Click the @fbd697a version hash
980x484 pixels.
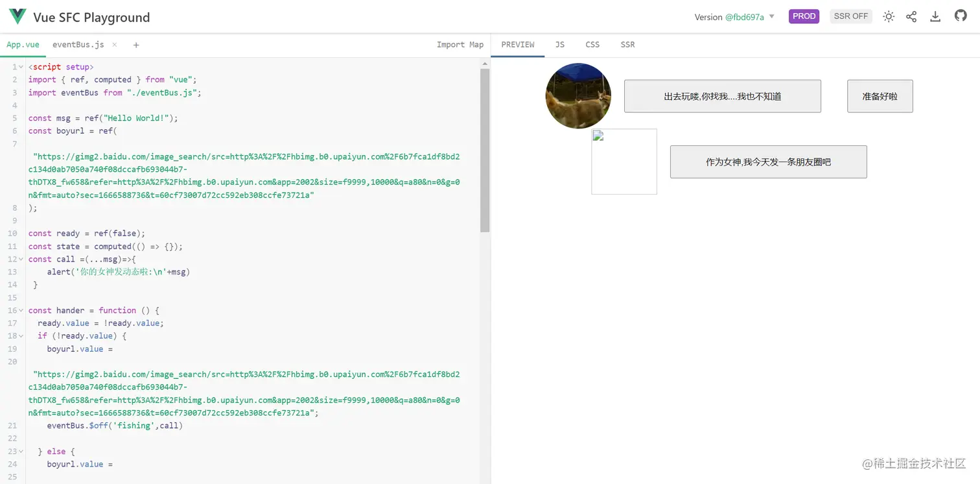745,17
